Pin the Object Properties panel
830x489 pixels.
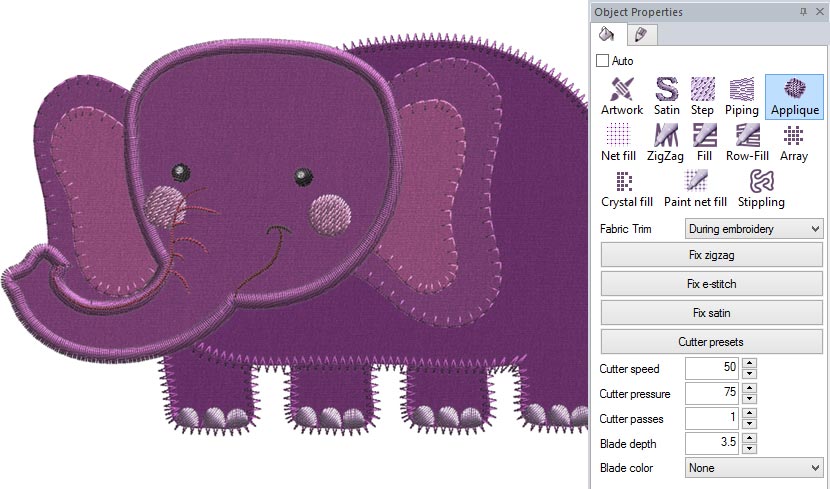tap(803, 12)
